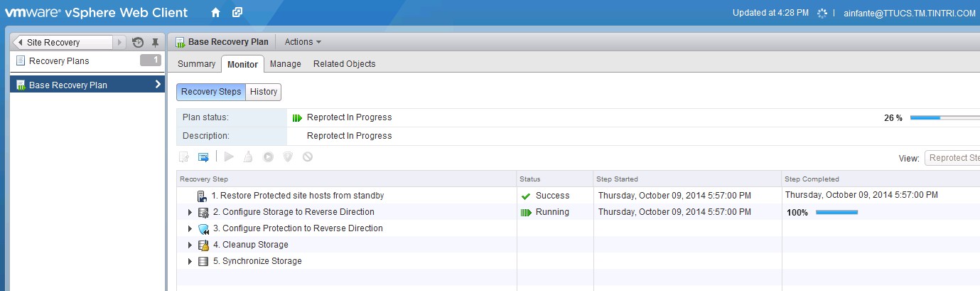The image size is (980, 291).
Task: Pin the navigator panel with pushpin icon
Action: pyautogui.click(x=156, y=43)
